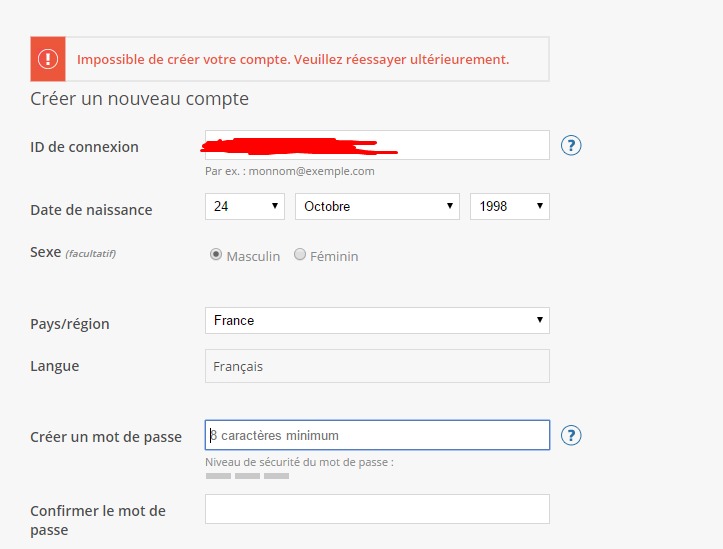This screenshot has width=723, height=549.
Task: Click the 'Impossible de créer votre compte' error message
Action: coord(293,59)
